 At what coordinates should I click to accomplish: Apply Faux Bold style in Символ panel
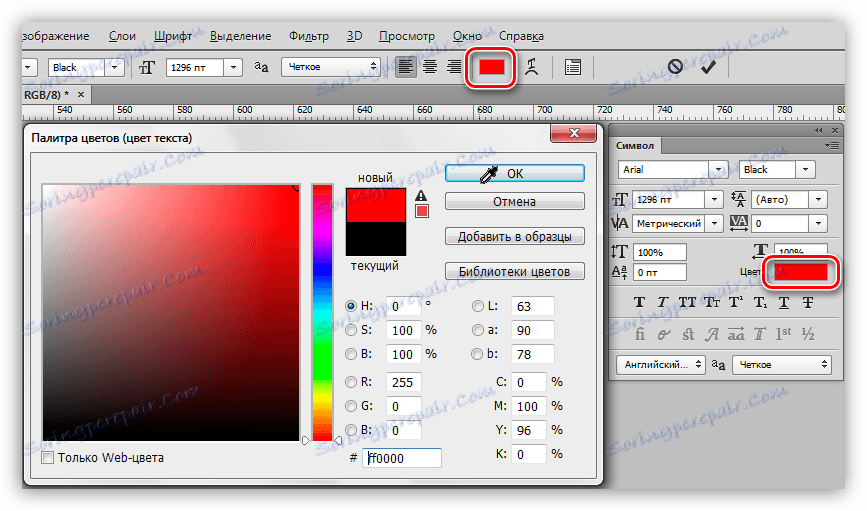click(x=640, y=303)
